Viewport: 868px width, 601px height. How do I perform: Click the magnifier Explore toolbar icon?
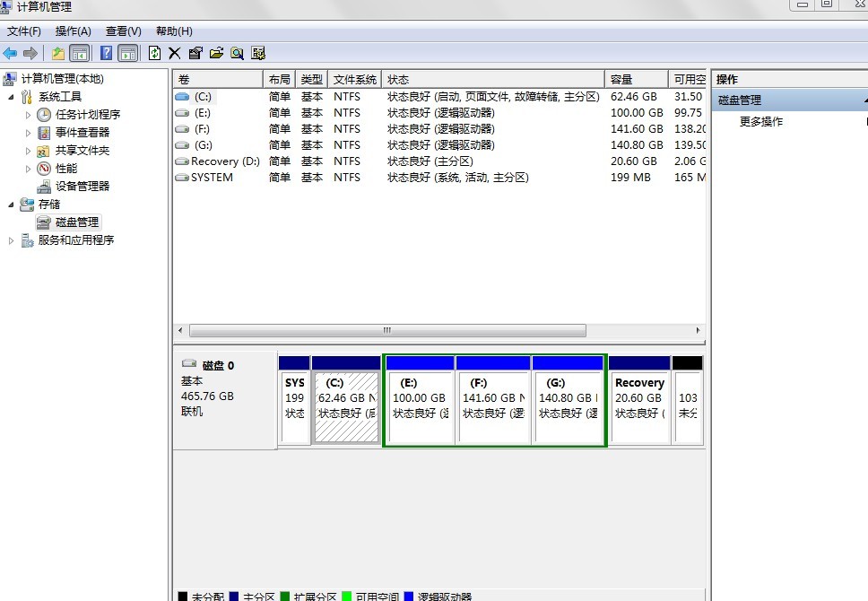click(238, 53)
